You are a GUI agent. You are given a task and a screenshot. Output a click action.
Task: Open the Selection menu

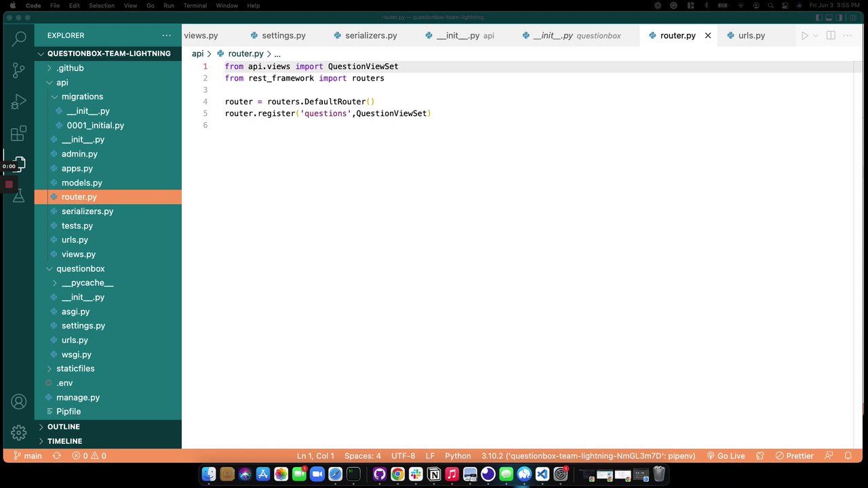click(x=102, y=5)
